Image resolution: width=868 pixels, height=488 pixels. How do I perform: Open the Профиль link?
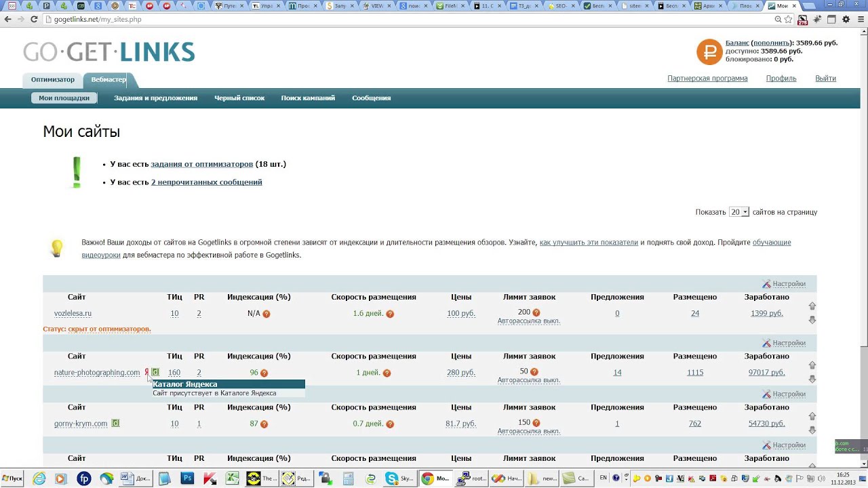[x=781, y=79]
